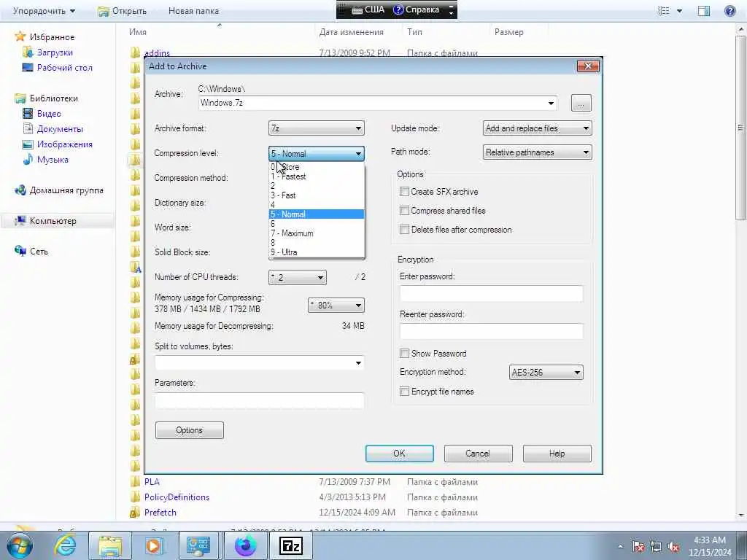The height and width of the screenshot is (560, 747).
Task: Open Изображения library in sidebar
Action: click(65, 144)
